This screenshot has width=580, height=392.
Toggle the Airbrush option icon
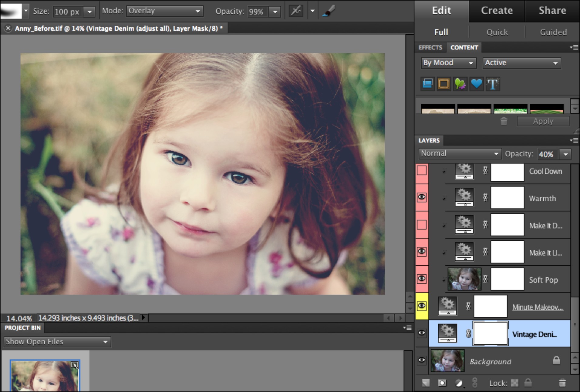(296, 11)
